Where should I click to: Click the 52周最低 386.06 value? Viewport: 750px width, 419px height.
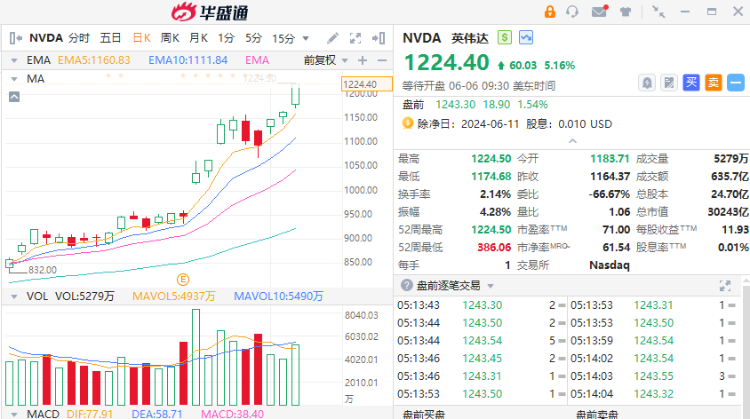(494, 247)
